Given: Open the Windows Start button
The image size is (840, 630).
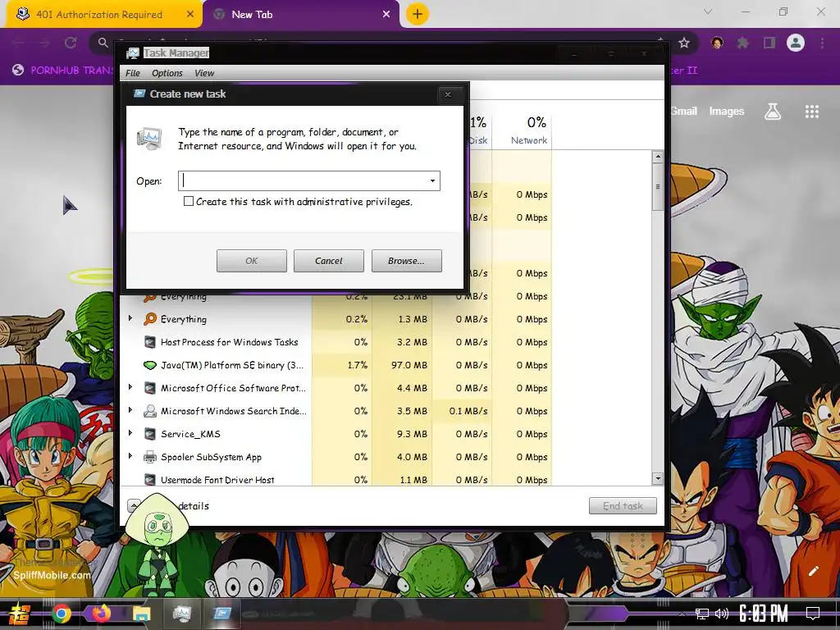Looking at the screenshot, I should (x=19, y=614).
